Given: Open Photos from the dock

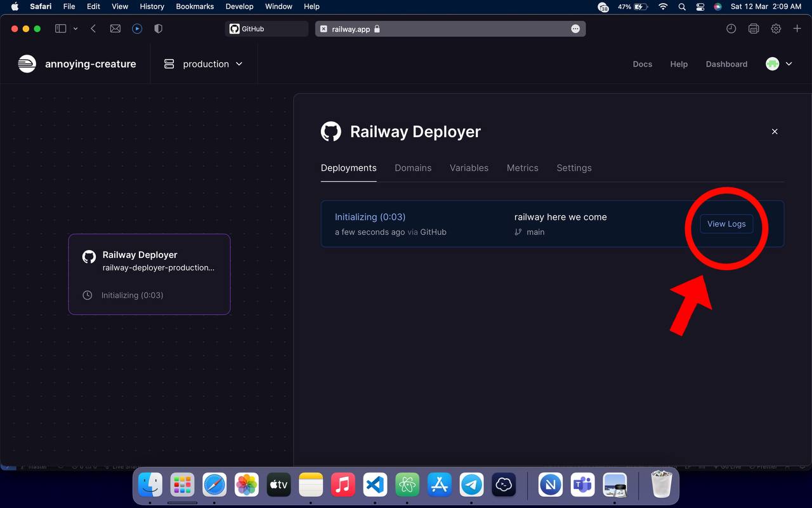Looking at the screenshot, I should click(x=246, y=486).
